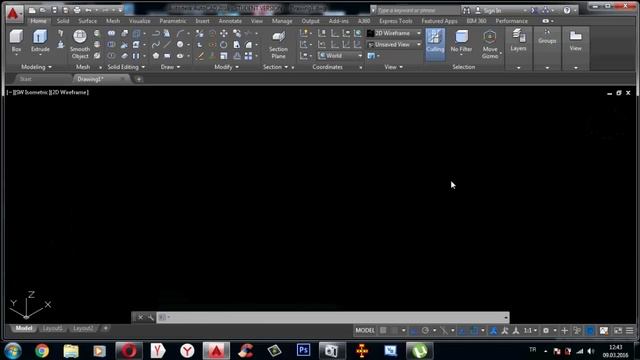The image size is (640, 360).
Task: Open the Groups panel button
Action: click(547, 37)
